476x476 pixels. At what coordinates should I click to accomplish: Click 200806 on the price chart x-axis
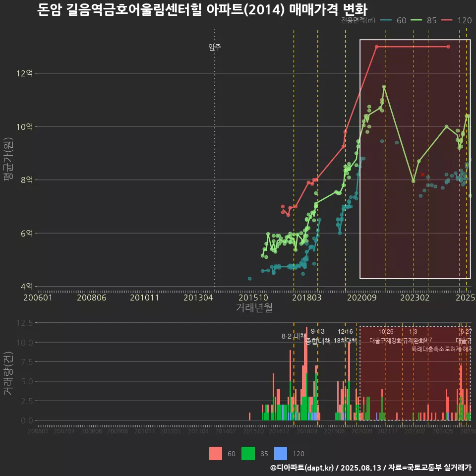[92, 297]
